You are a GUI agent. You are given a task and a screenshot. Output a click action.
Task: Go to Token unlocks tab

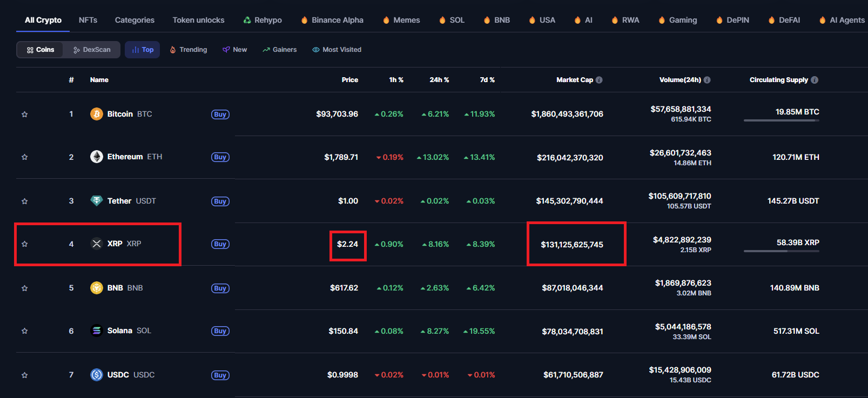[198, 20]
